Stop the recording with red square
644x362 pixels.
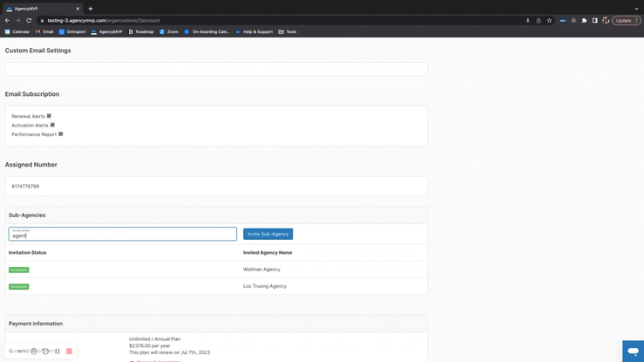tap(69, 352)
